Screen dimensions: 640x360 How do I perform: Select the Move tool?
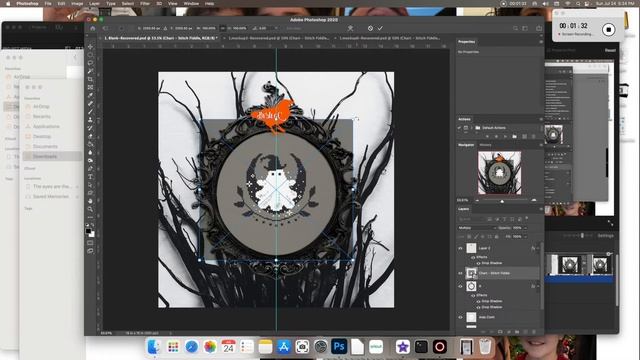pyautogui.click(x=90, y=47)
